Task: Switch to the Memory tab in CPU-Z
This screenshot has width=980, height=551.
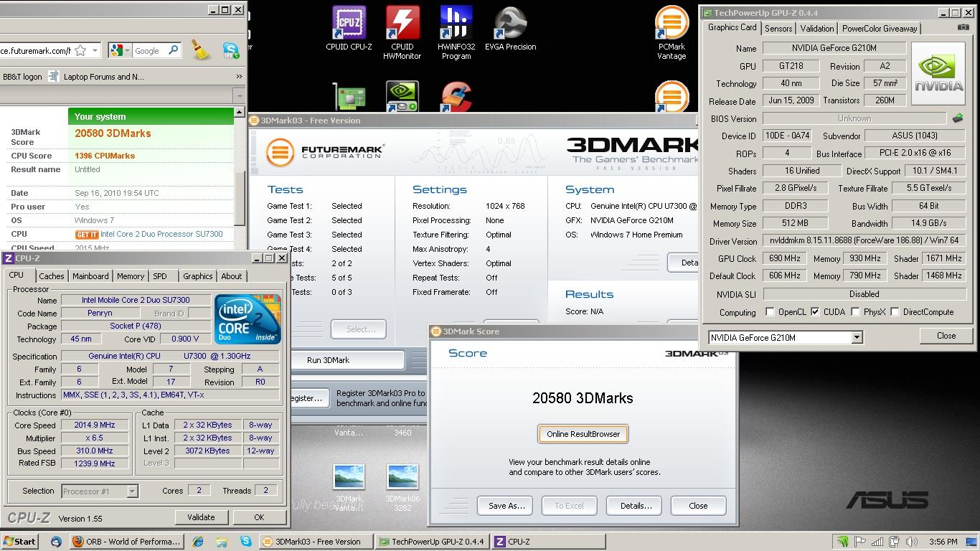Action: (131, 276)
